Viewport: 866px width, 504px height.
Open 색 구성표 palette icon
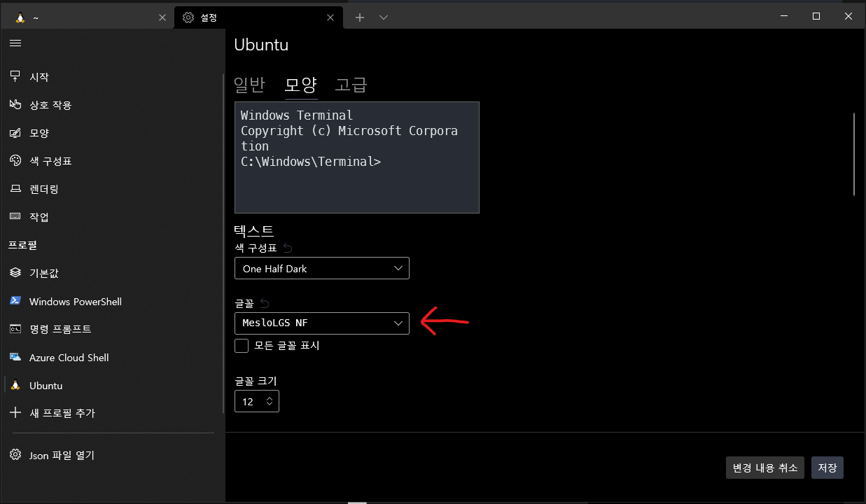coord(15,160)
